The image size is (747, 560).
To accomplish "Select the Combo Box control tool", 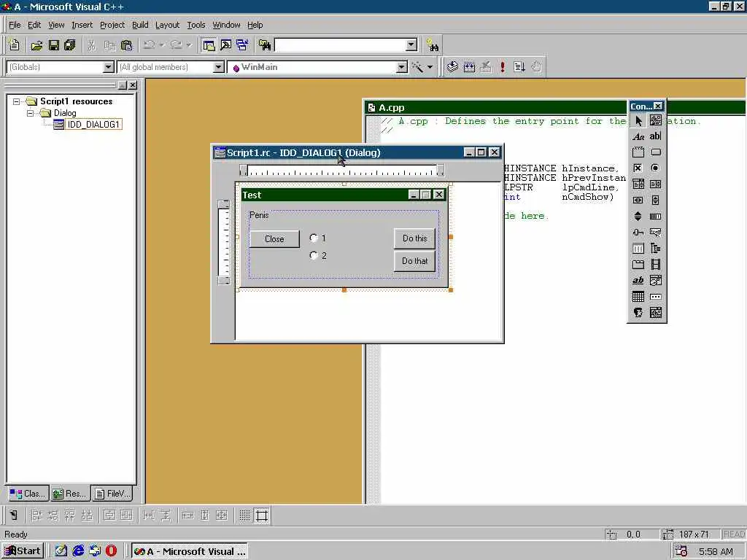I will click(638, 184).
